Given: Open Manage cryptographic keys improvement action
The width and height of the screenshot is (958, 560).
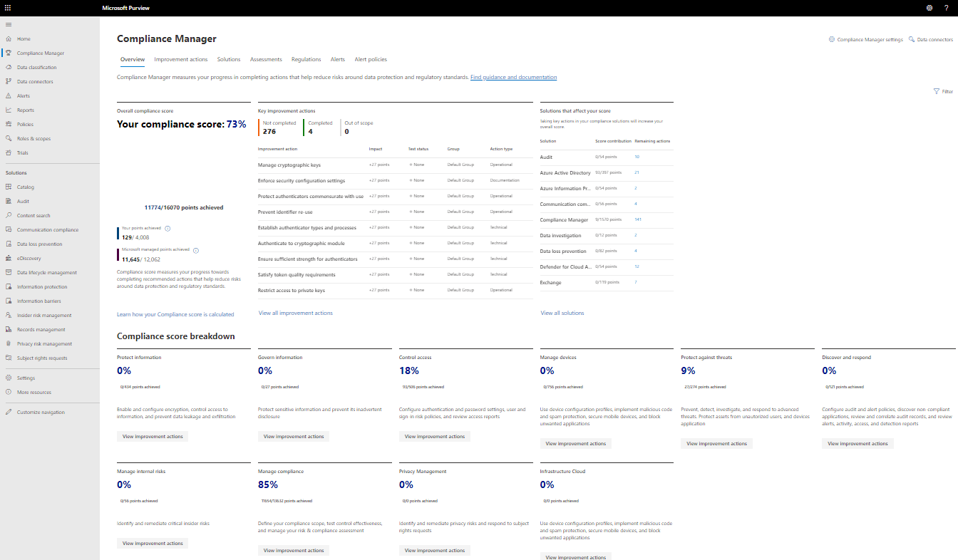Looking at the screenshot, I should tap(289, 165).
